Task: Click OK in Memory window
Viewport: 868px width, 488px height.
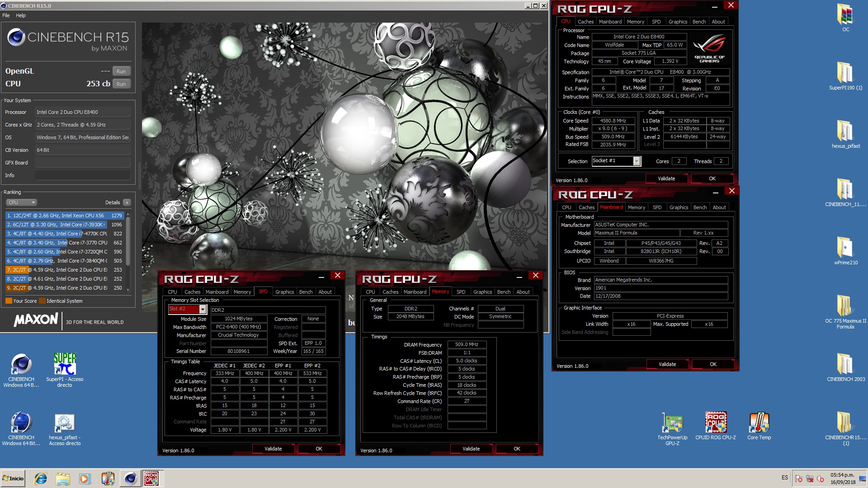Action: 517,449
